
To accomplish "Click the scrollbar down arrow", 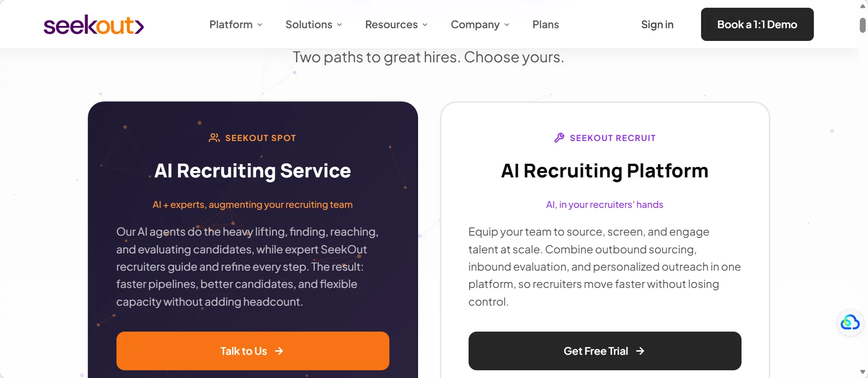I will click(863, 372).
